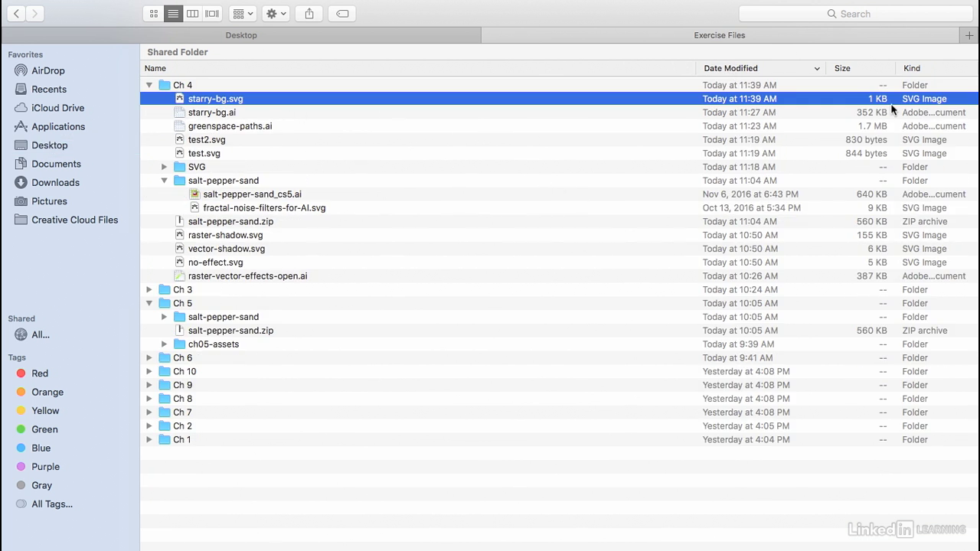Filter by the Yellow tag
Screen dimensions: 980x551
[45, 411]
